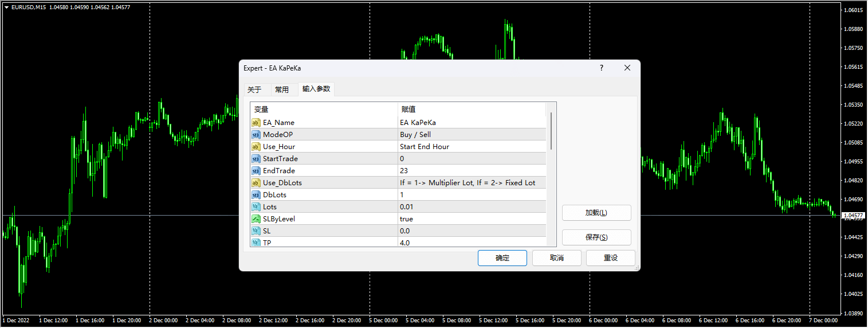868x328 pixels.
Task: Click the Lots double type icon
Action: click(256, 207)
